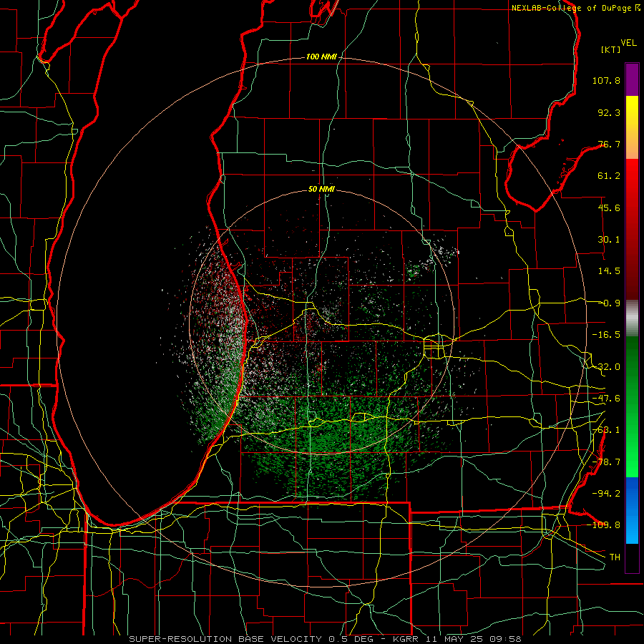Screen dimensions: 644x644
Task: Click the VEL legend title
Action: click(629, 43)
